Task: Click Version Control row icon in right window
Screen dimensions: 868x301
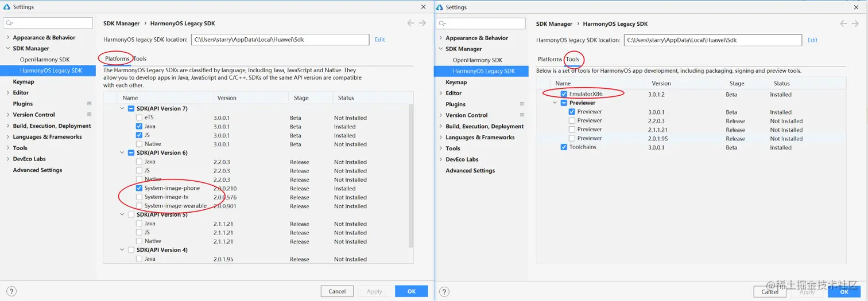Action: pyautogui.click(x=522, y=115)
